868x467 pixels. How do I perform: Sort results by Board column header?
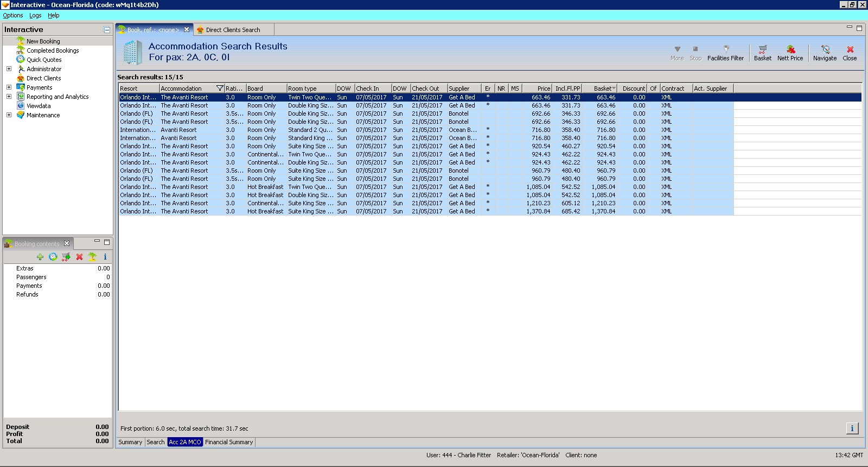tap(266, 89)
